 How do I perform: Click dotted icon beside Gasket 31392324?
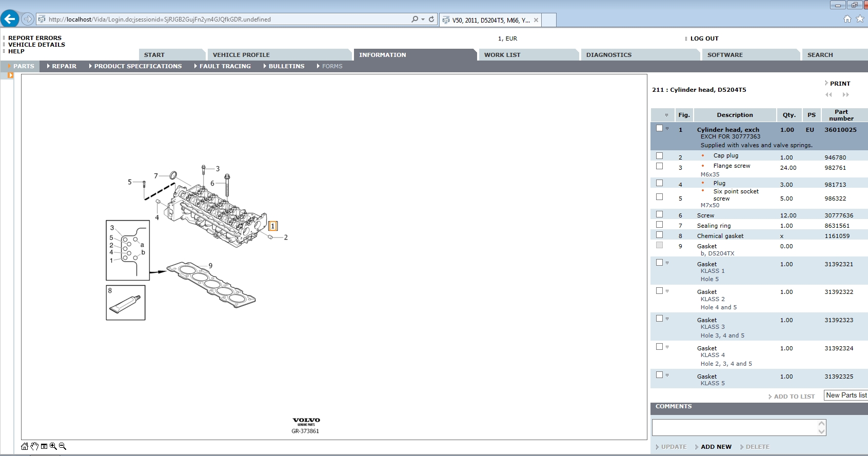point(667,347)
